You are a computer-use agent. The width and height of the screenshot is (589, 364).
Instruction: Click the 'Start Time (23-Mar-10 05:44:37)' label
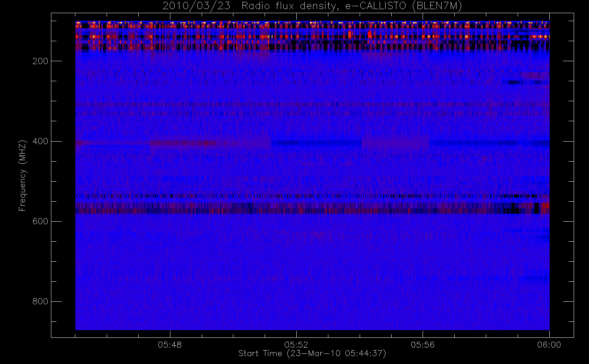pos(312,353)
